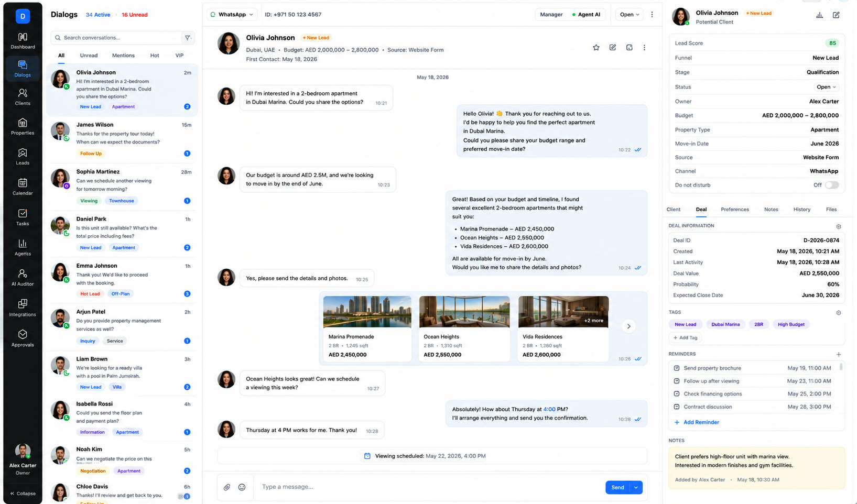Open the statistics chart icon in client panel
The width and height of the screenshot is (857, 504).
point(819,15)
